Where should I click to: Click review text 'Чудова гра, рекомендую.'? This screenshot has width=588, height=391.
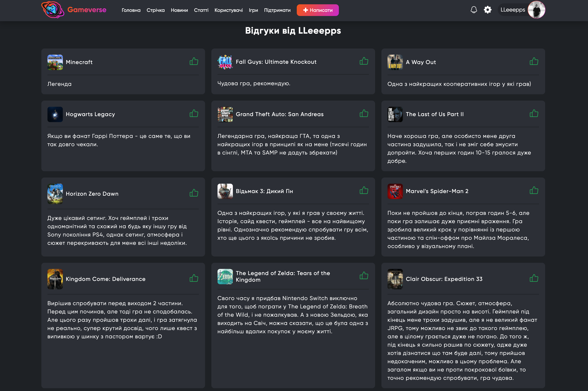[254, 84]
